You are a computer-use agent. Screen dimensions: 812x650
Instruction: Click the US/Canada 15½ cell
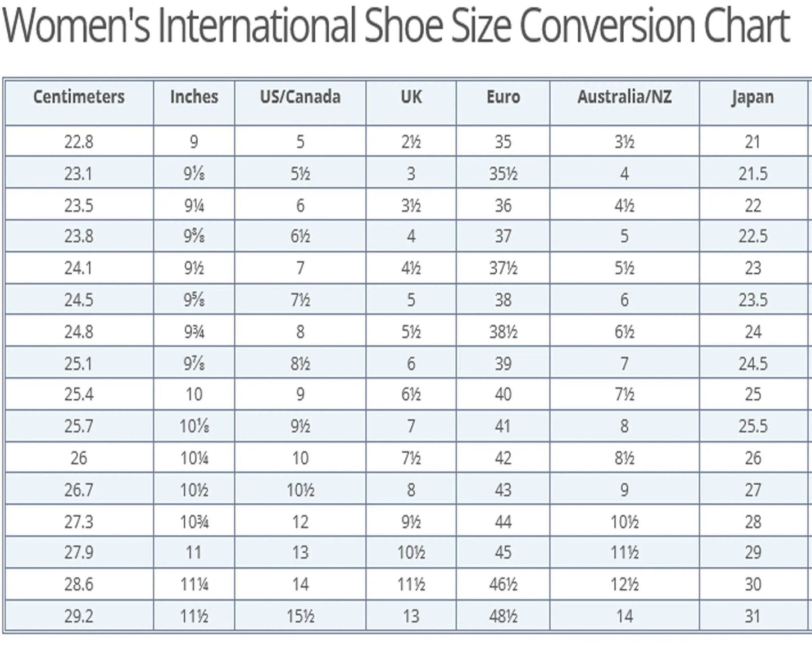pos(300,616)
